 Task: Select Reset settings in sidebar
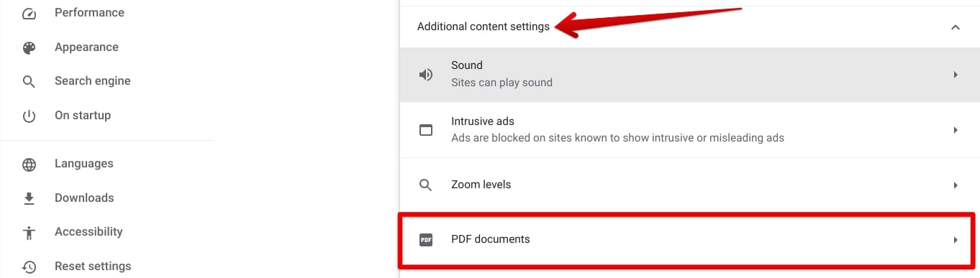pyautogui.click(x=93, y=267)
